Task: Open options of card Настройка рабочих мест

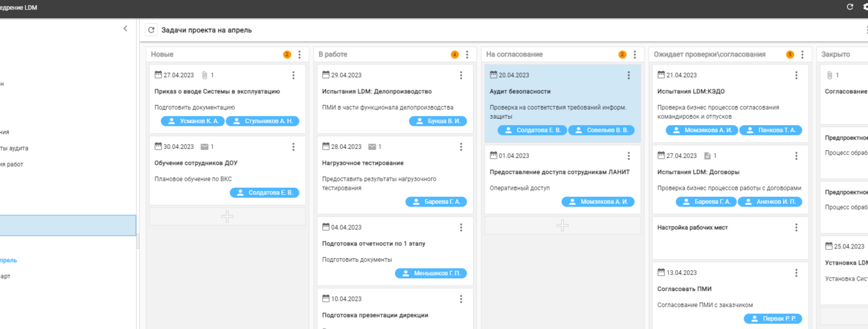Action: (x=796, y=228)
